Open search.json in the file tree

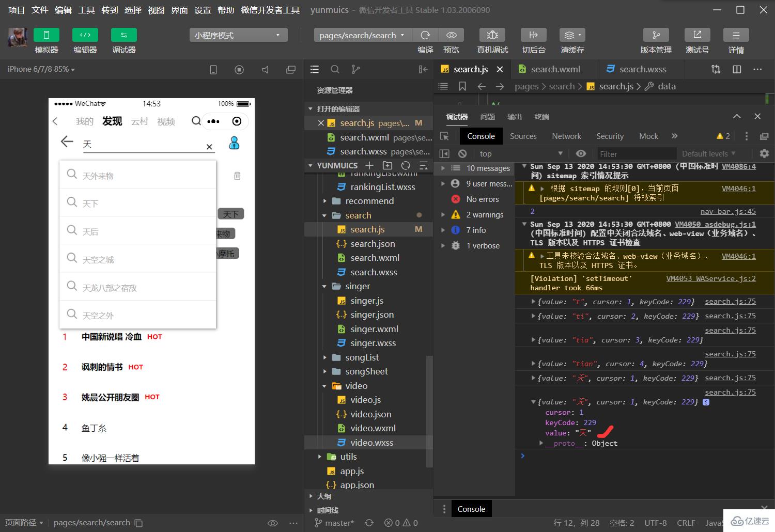(373, 244)
